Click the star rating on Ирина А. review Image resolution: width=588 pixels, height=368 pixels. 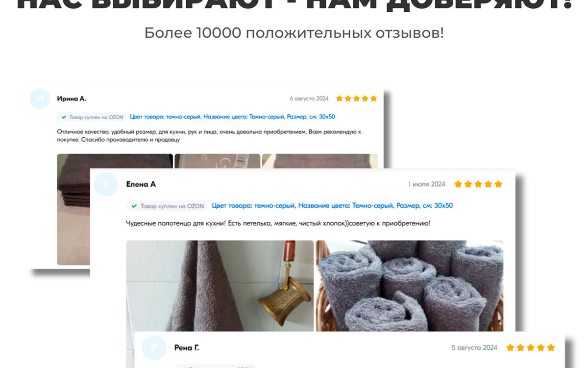coord(356,99)
